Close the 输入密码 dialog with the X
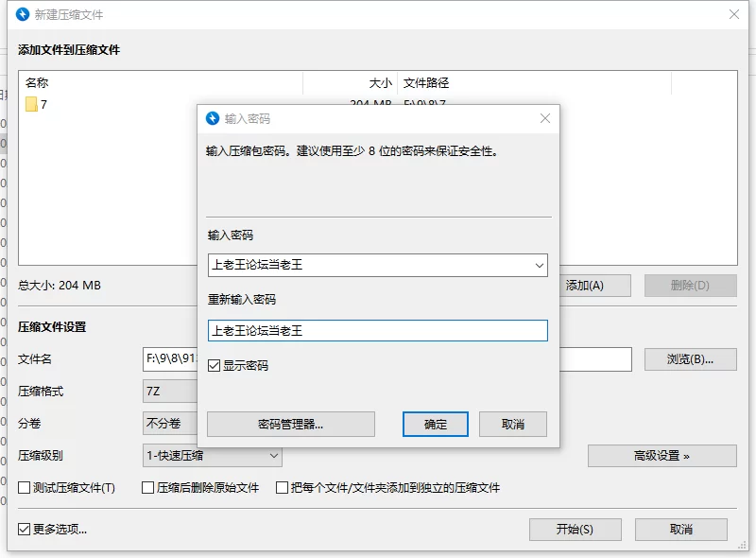 (x=545, y=118)
